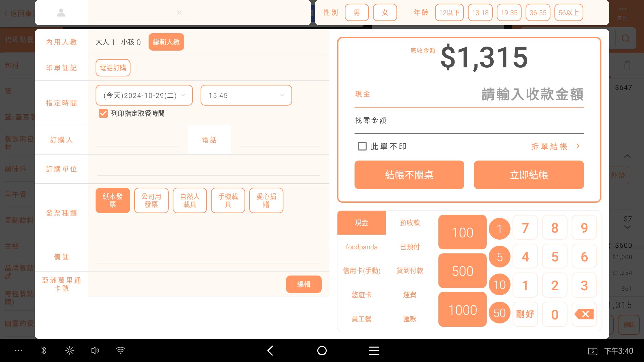644x362 pixels.
Task: Click the 備註 remarks input field
Action: coord(208,257)
